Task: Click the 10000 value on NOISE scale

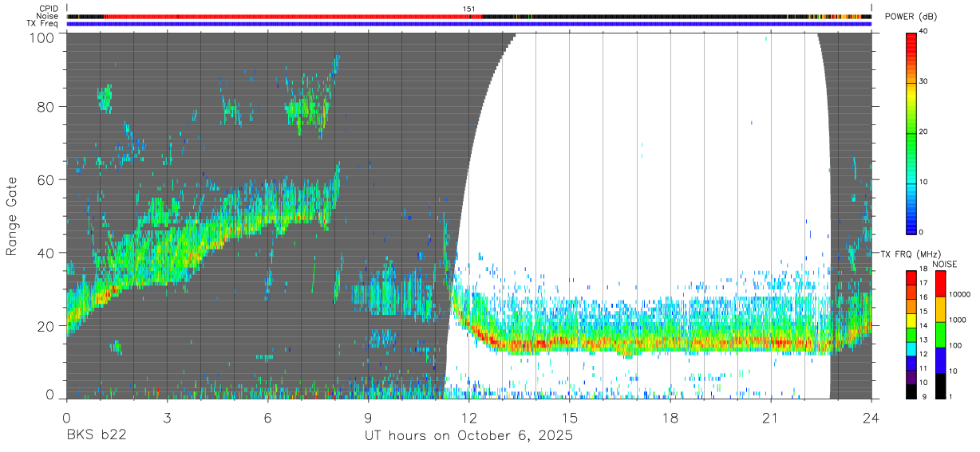Action: point(961,295)
